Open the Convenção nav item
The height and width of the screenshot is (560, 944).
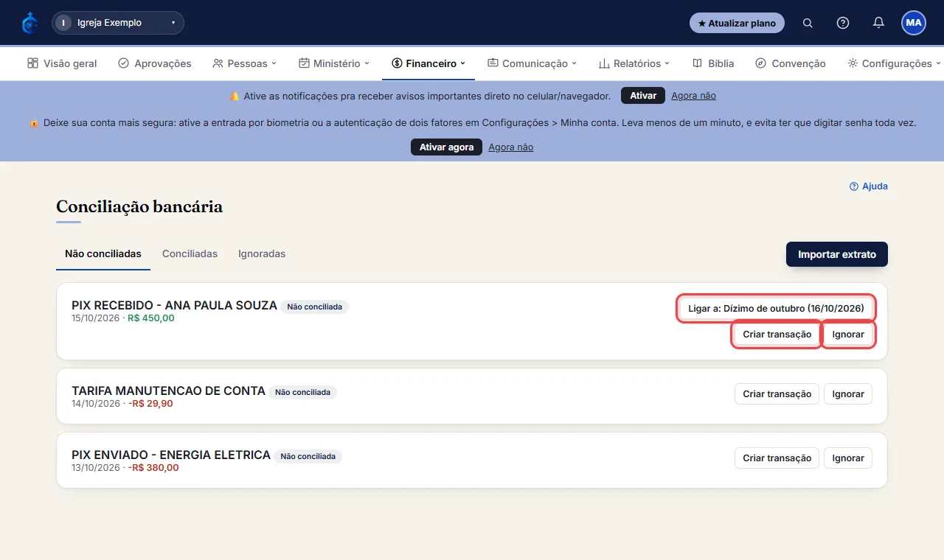[791, 63]
